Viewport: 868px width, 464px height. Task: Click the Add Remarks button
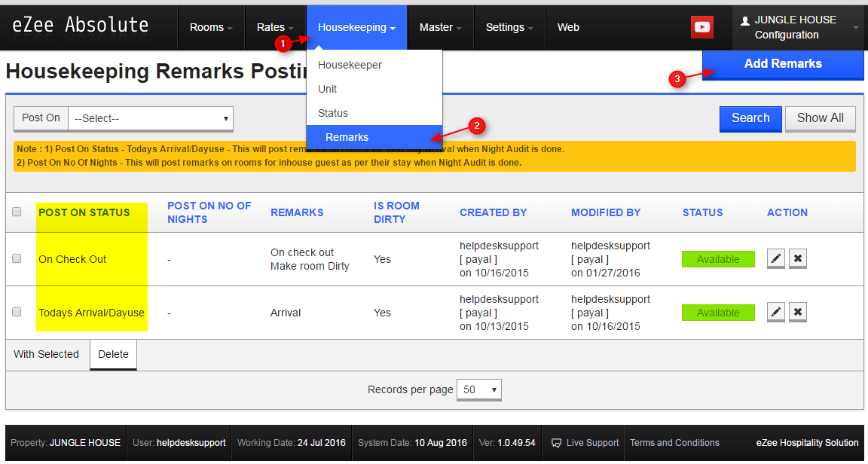tap(782, 64)
